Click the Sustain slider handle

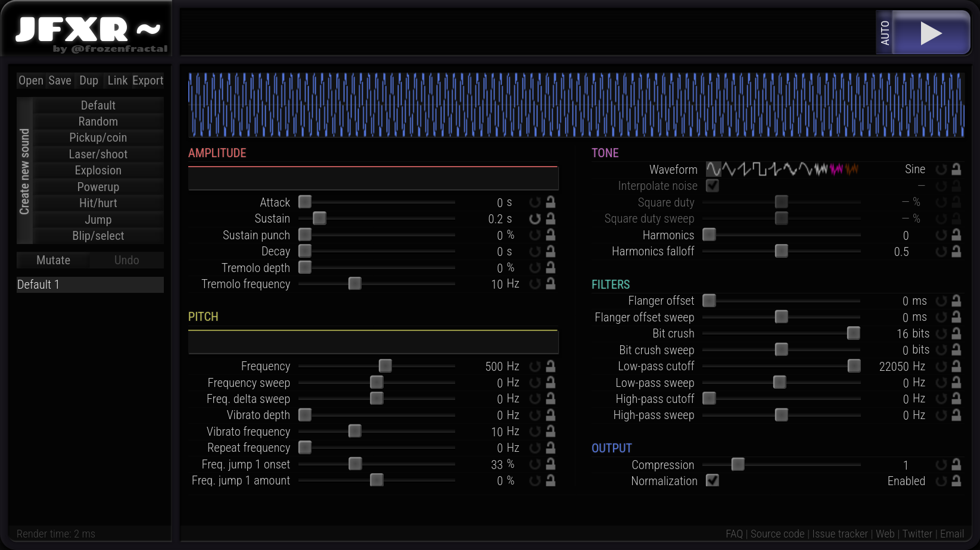[319, 218]
